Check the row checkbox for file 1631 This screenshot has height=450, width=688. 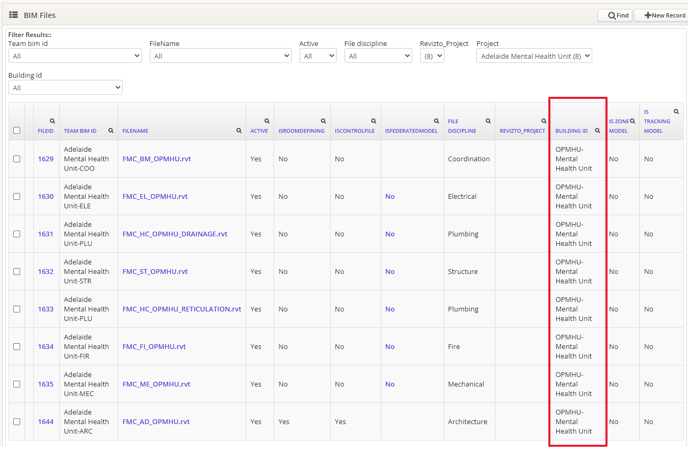click(17, 234)
